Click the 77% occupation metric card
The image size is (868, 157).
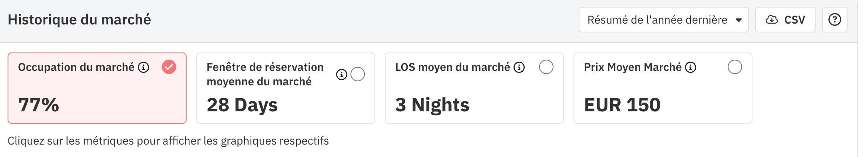point(97,88)
